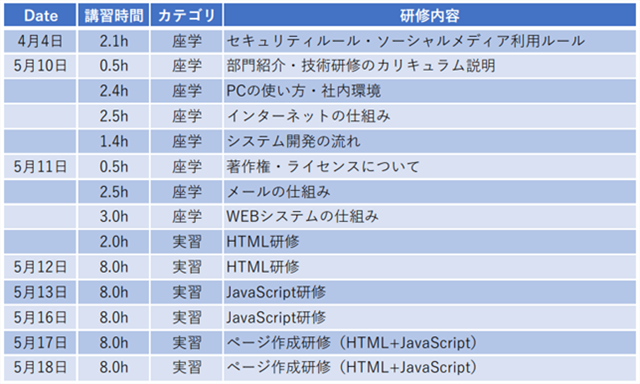Click the 著作権・ライセンスについて cell
This screenshot has height=384, width=640.
click(x=430, y=166)
